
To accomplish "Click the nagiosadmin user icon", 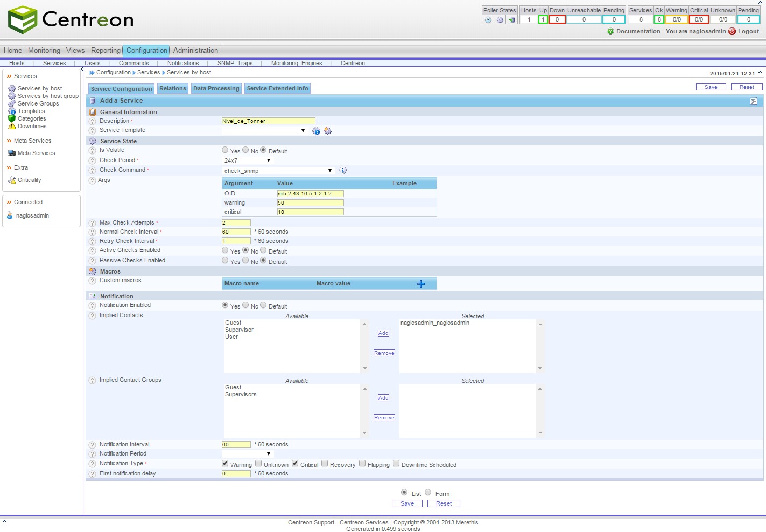I will coord(10,215).
